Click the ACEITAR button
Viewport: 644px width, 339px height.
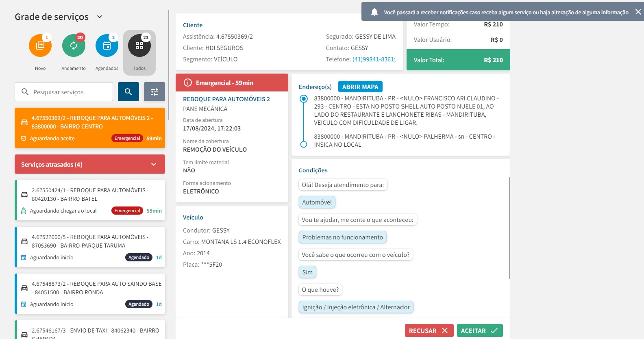[479, 330]
